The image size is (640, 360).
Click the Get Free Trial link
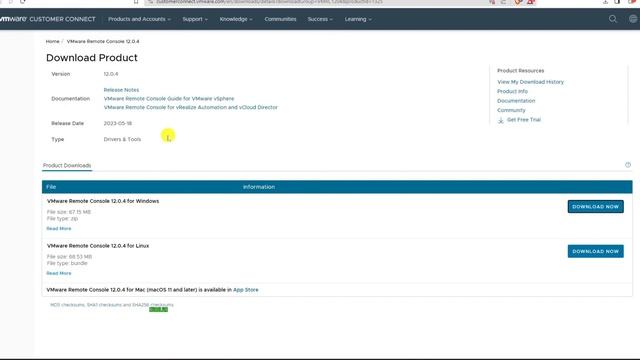pyautogui.click(x=524, y=120)
